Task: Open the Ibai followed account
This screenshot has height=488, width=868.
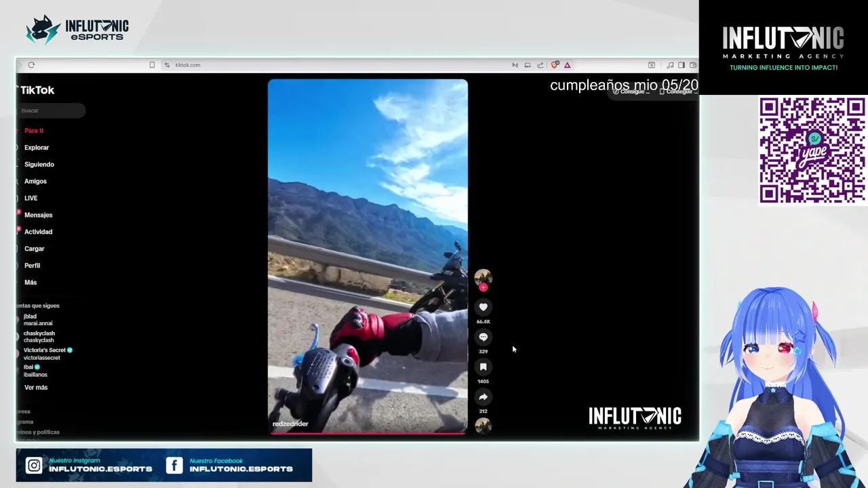Action: (x=35, y=371)
